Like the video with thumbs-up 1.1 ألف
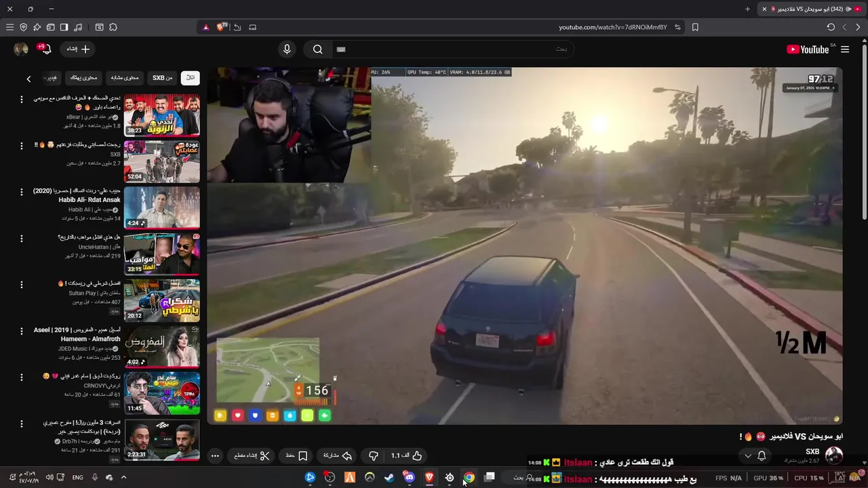868x488 pixels. click(406, 455)
